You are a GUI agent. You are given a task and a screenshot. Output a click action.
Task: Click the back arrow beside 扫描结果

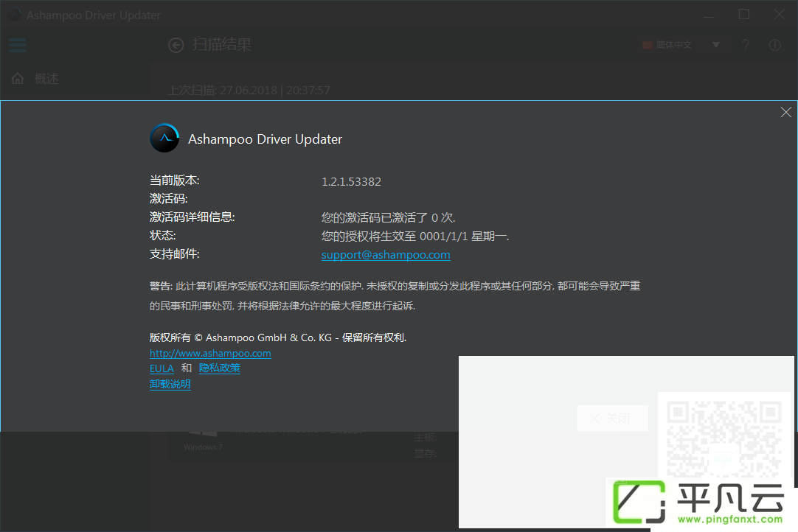(176, 45)
